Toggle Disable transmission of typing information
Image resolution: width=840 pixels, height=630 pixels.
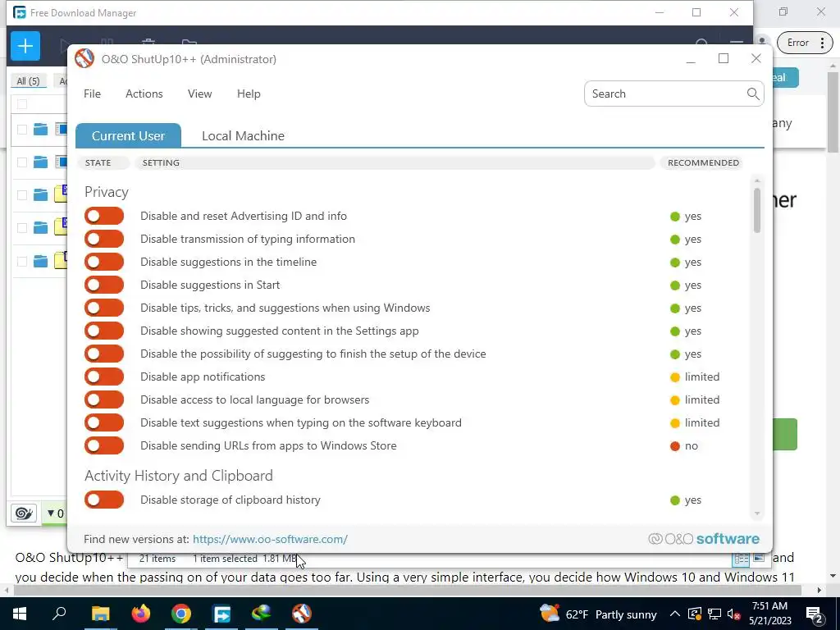click(104, 239)
